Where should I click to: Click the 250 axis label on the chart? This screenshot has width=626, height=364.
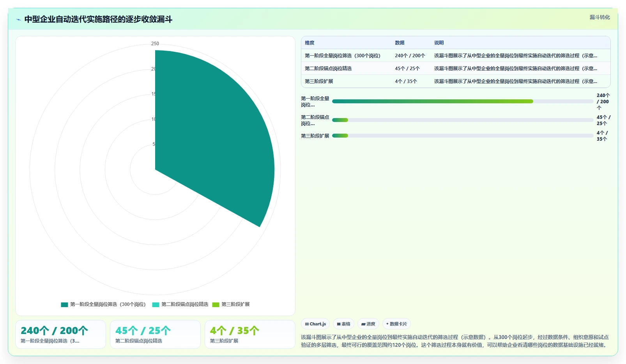(155, 44)
